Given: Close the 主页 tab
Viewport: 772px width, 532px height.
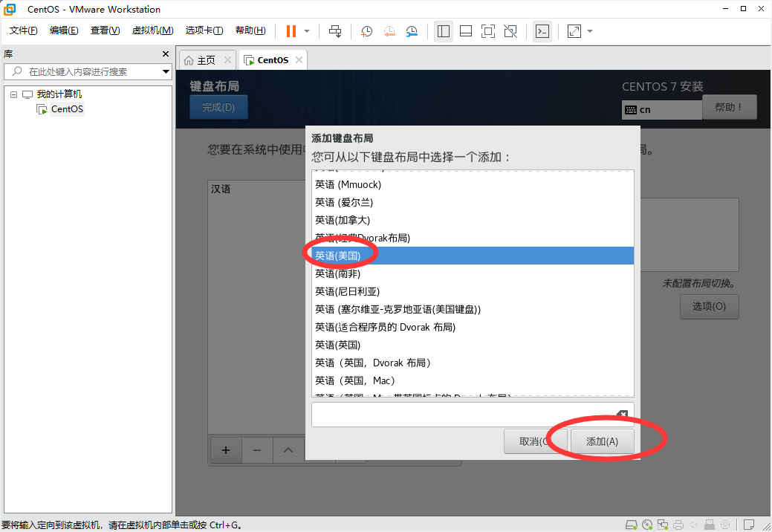Looking at the screenshot, I should point(227,60).
